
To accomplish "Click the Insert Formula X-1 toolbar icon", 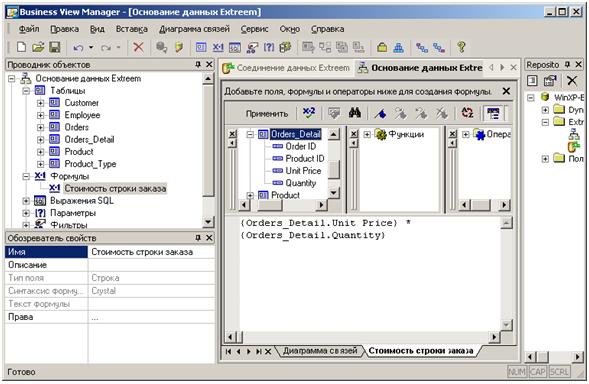I will 218,47.
